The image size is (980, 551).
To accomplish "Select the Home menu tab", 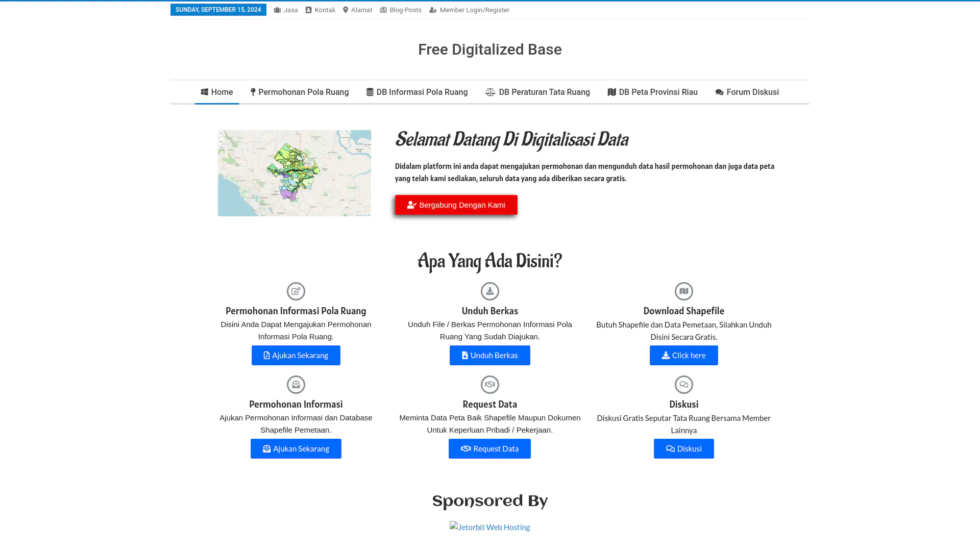I will click(217, 92).
